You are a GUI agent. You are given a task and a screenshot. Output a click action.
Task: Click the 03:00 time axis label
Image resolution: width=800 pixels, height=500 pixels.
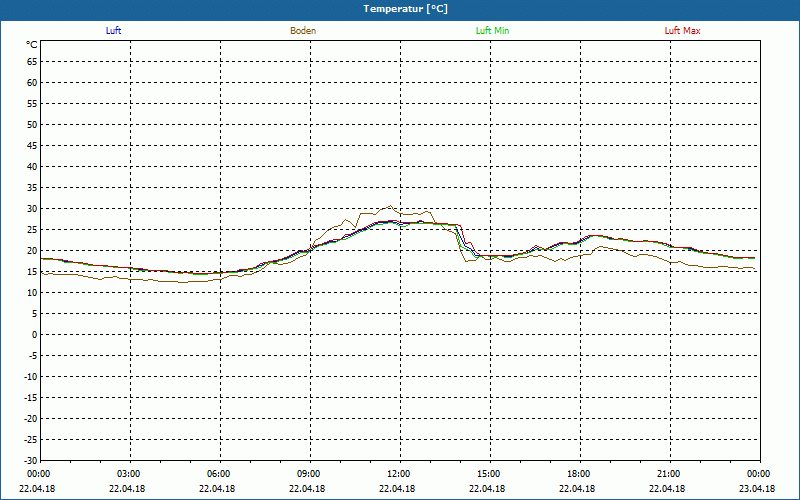[x=129, y=474]
